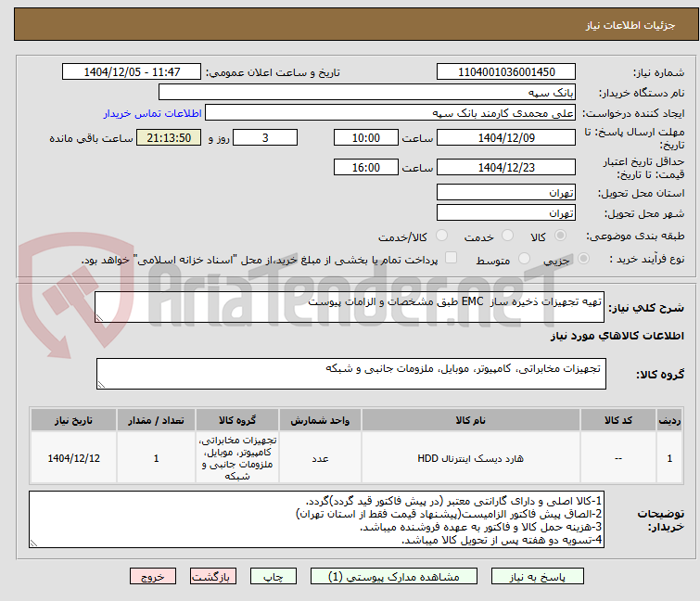The width and height of the screenshot is (700, 601).
Task: Click the هارد دیسک اینترنال HDD cell
Action: coord(471,458)
